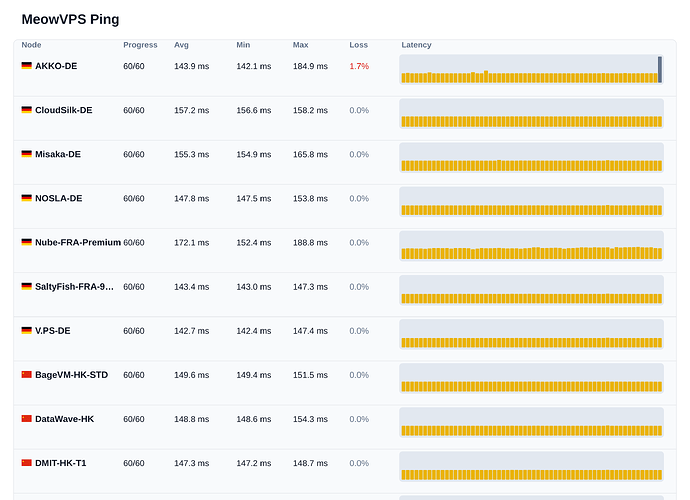Select the DataWave-HK node name
Viewport: 690px width, 500px height.
65,419
